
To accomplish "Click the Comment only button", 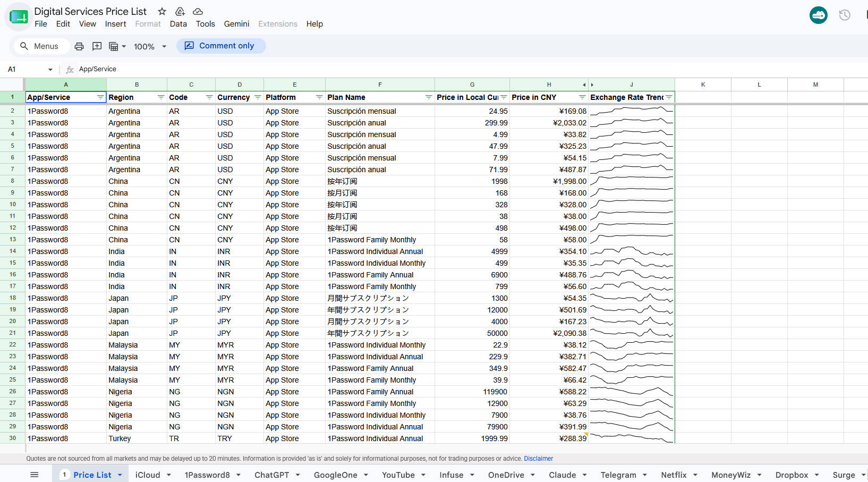I will [221, 46].
